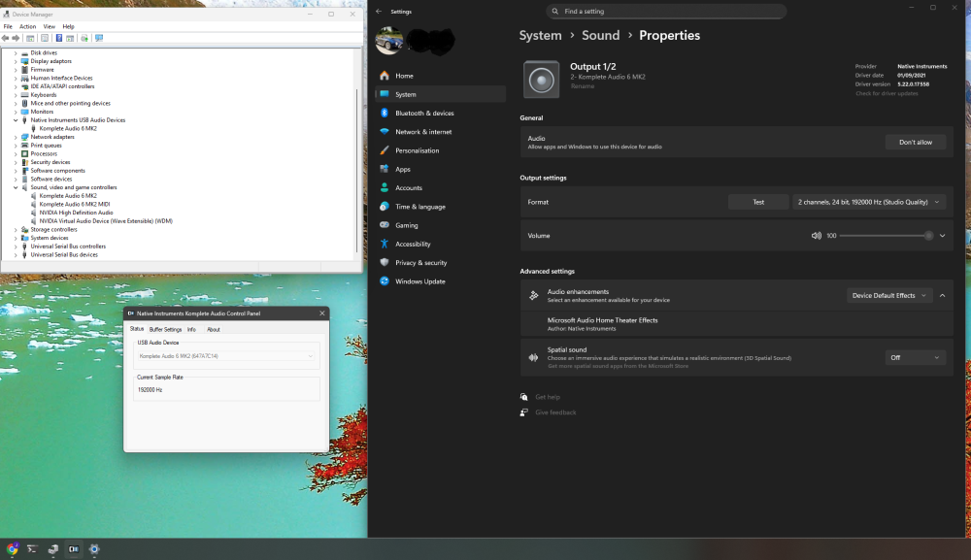
Task: Collapse Native Instruments USB Audio Devices node
Action: tap(16, 120)
